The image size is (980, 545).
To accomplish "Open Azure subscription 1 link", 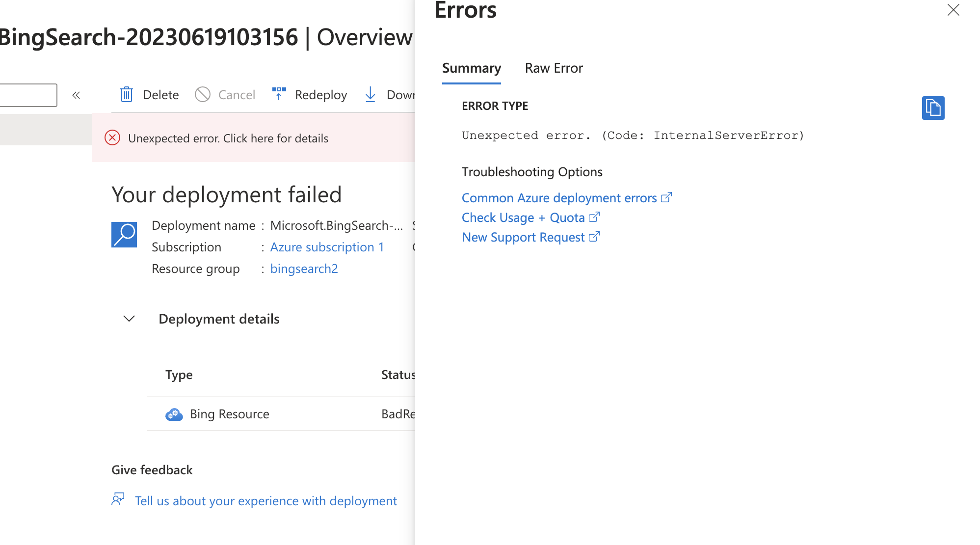I will 327,247.
